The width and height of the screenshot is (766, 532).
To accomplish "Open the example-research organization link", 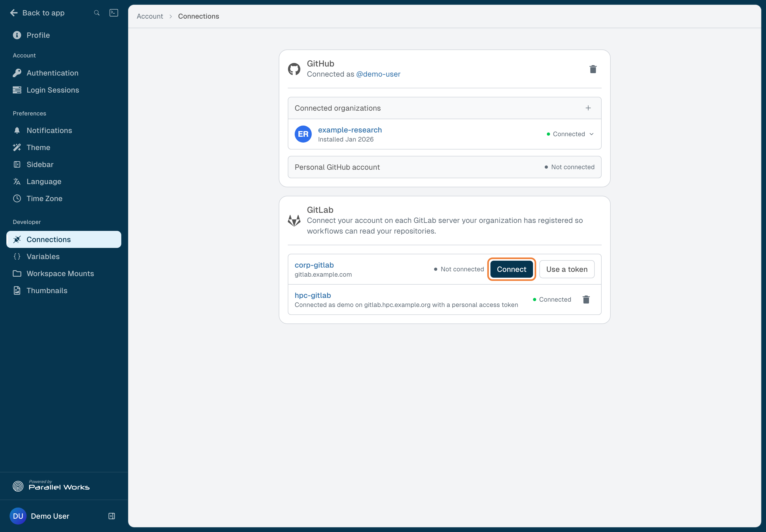I will click(x=350, y=130).
